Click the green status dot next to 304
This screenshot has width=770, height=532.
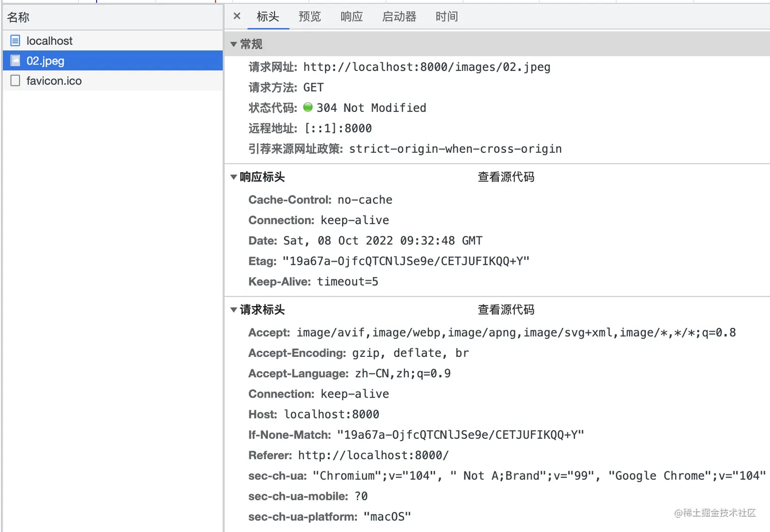tap(308, 107)
